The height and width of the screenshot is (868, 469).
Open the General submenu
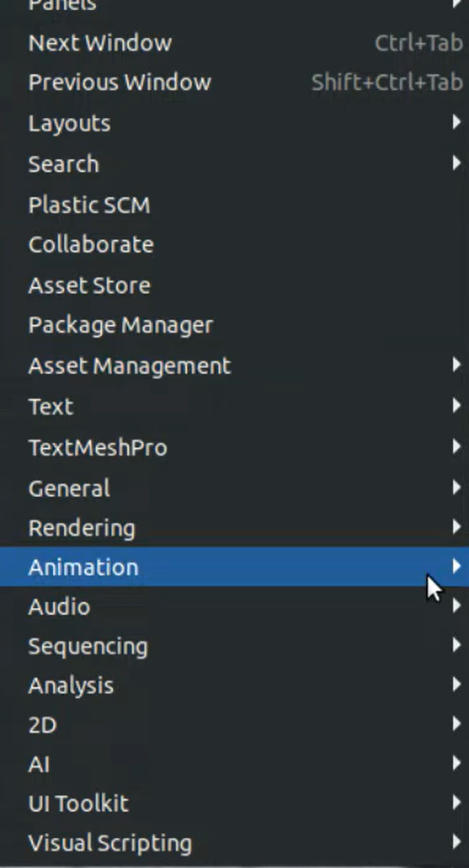coord(69,488)
